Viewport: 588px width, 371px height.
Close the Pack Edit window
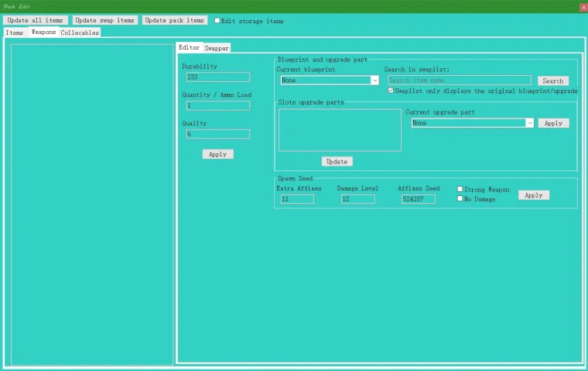(x=583, y=6)
